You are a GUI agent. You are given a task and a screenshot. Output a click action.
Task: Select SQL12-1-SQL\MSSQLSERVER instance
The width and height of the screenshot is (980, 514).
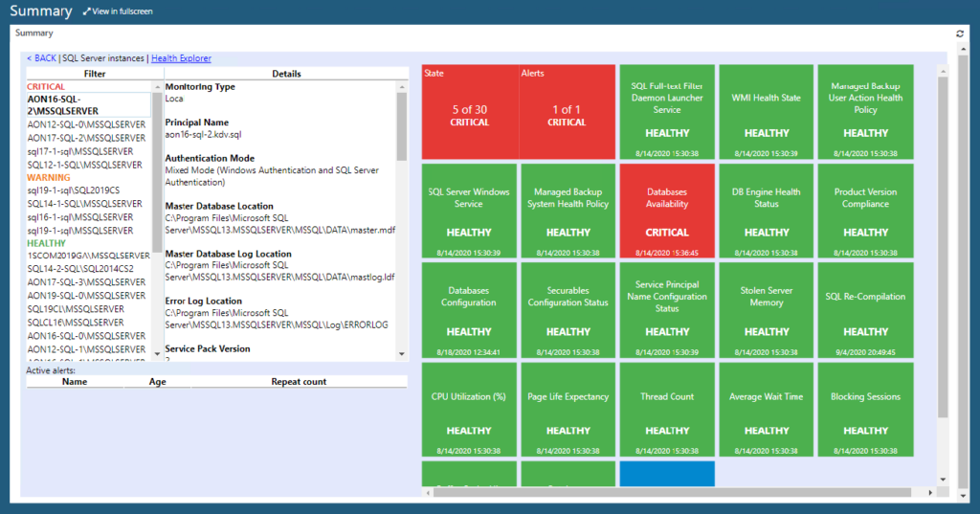84,165
